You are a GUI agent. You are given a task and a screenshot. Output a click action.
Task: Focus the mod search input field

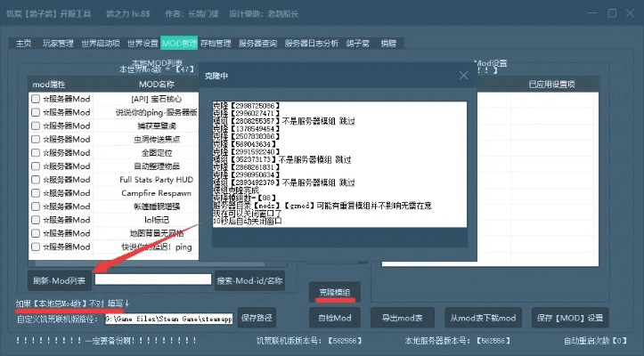coord(153,279)
